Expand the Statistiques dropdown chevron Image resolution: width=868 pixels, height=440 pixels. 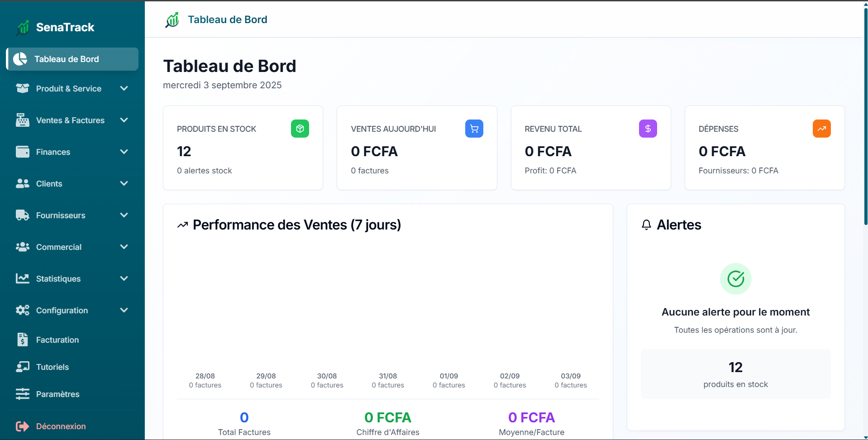tap(124, 278)
